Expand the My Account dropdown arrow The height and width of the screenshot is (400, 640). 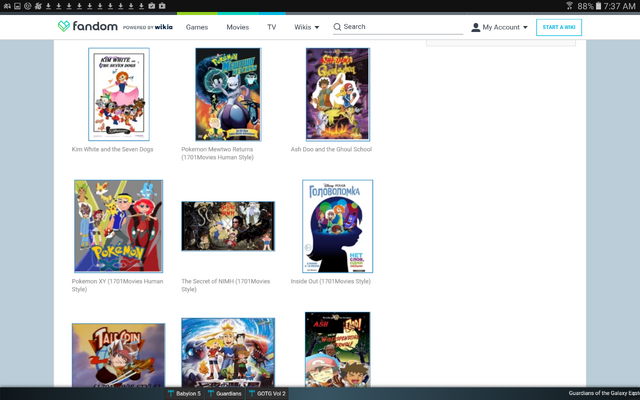pos(525,27)
